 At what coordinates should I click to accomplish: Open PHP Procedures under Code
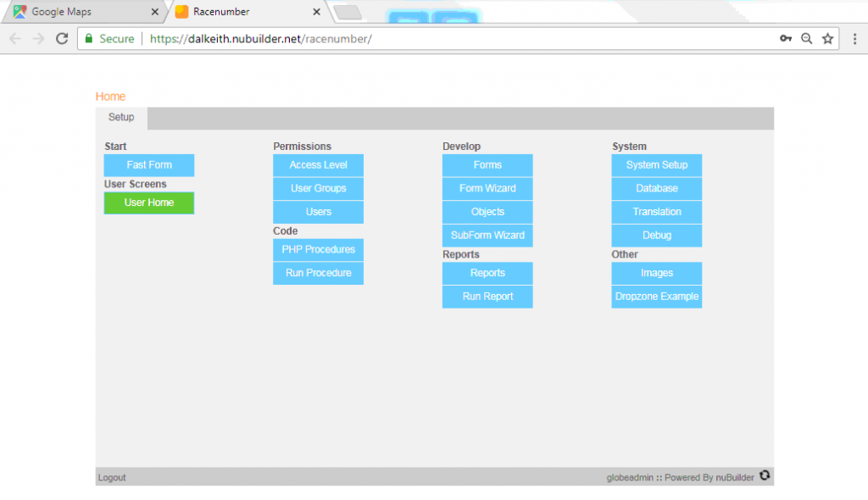coord(319,250)
